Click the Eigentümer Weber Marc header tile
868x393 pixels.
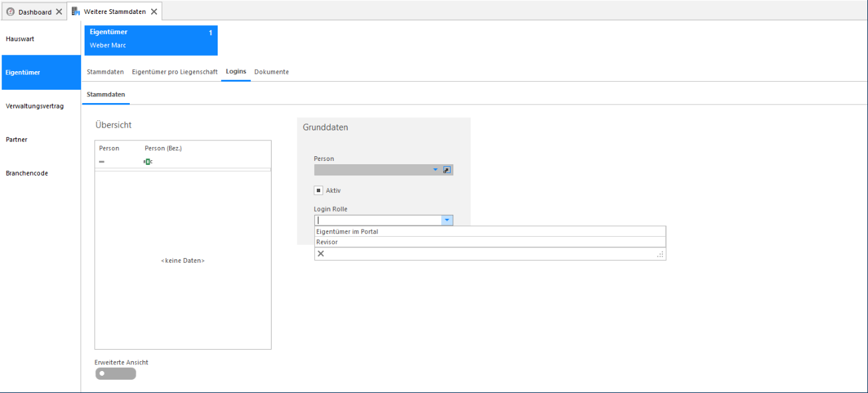tap(151, 40)
